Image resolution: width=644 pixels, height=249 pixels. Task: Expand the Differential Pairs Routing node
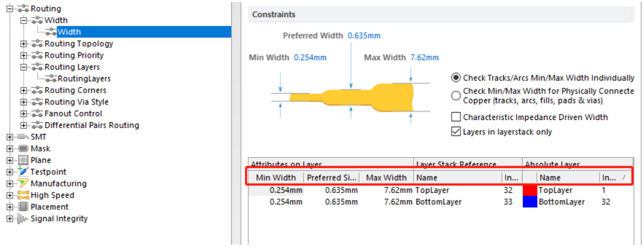coord(24,125)
